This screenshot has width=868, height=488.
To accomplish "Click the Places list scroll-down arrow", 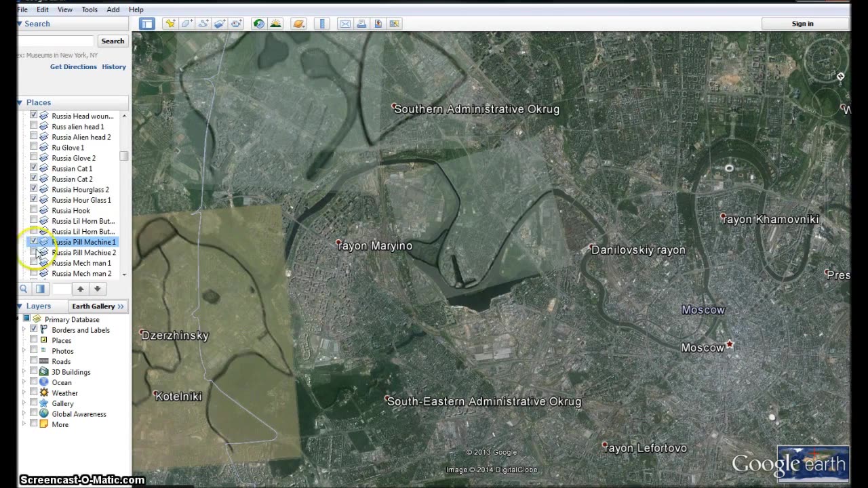I will 123,274.
